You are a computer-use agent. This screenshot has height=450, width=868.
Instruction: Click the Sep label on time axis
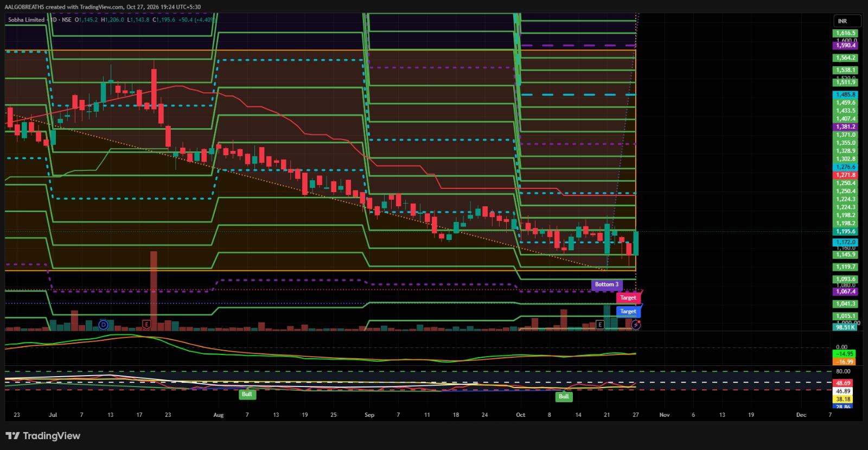(369, 415)
